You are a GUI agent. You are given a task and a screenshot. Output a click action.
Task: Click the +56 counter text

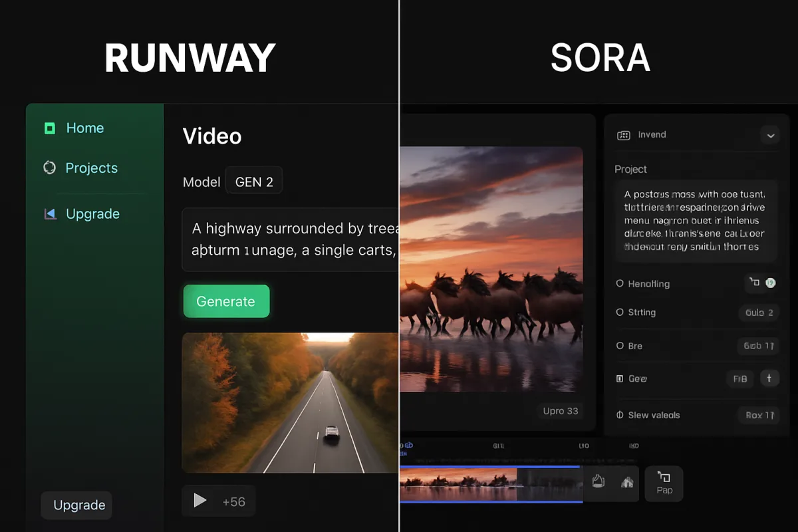point(234,502)
